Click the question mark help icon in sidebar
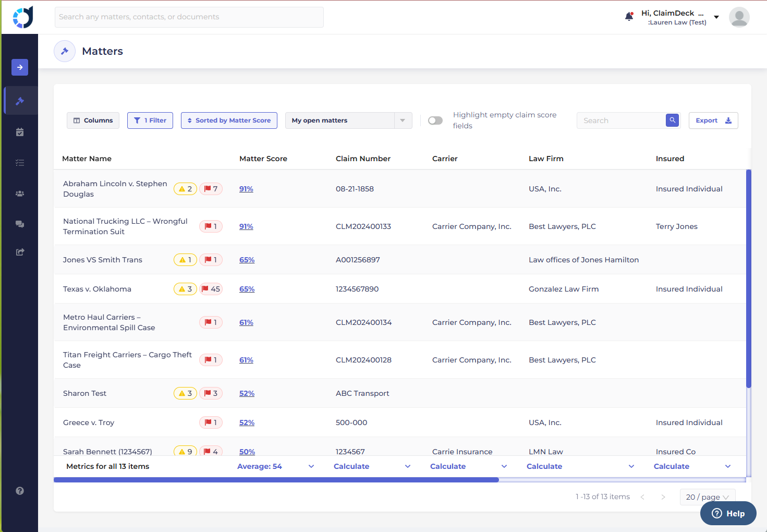 (x=20, y=491)
